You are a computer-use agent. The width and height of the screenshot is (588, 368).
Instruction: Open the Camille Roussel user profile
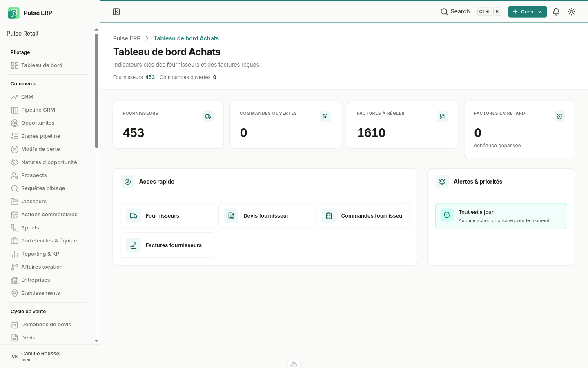(x=50, y=356)
